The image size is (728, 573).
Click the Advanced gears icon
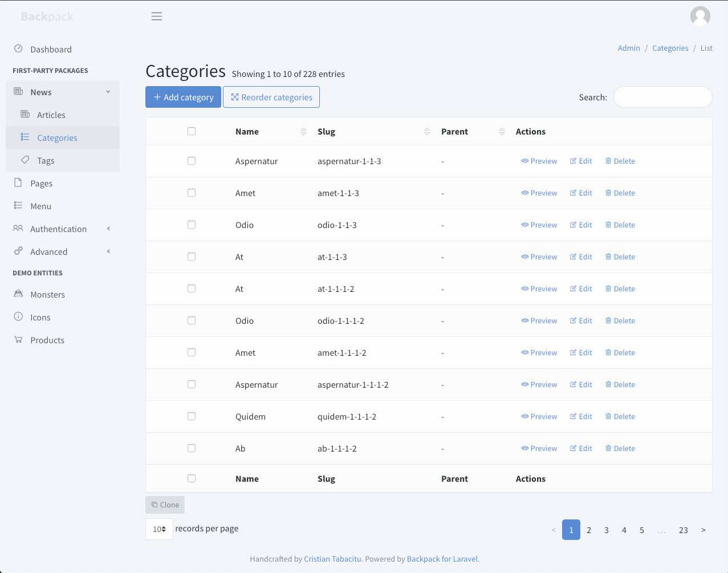18,251
